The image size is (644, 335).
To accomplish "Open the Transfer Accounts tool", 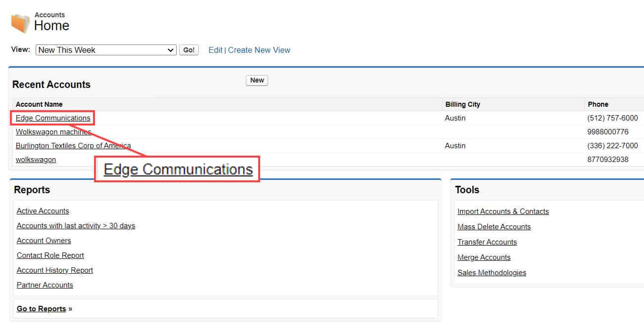I will tap(487, 242).
